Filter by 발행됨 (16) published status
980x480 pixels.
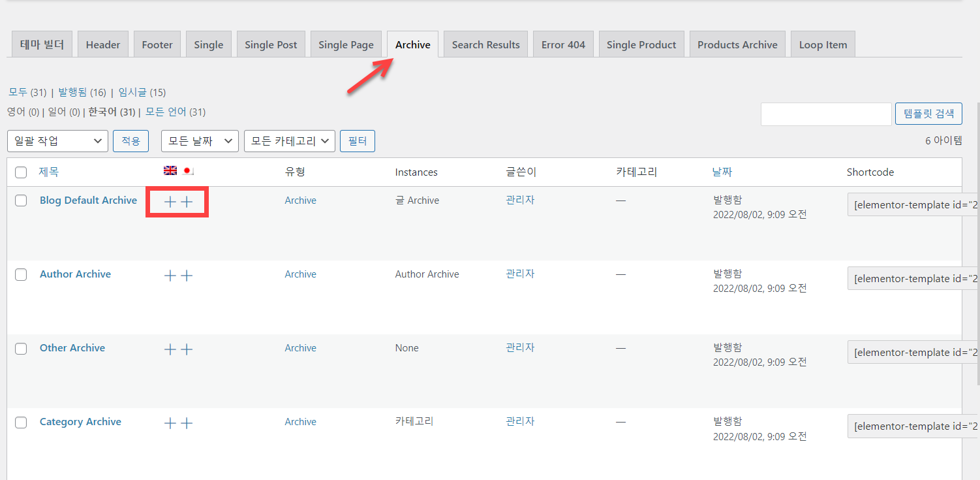point(82,92)
